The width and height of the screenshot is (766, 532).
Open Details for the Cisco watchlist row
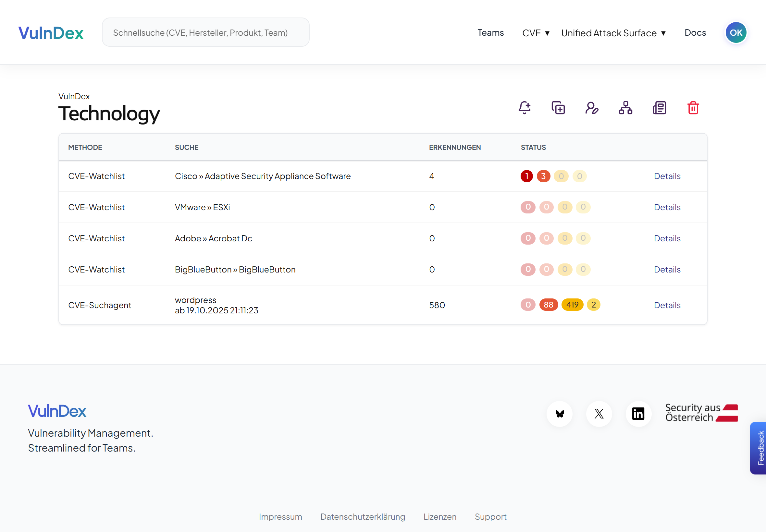coord(667,176)
